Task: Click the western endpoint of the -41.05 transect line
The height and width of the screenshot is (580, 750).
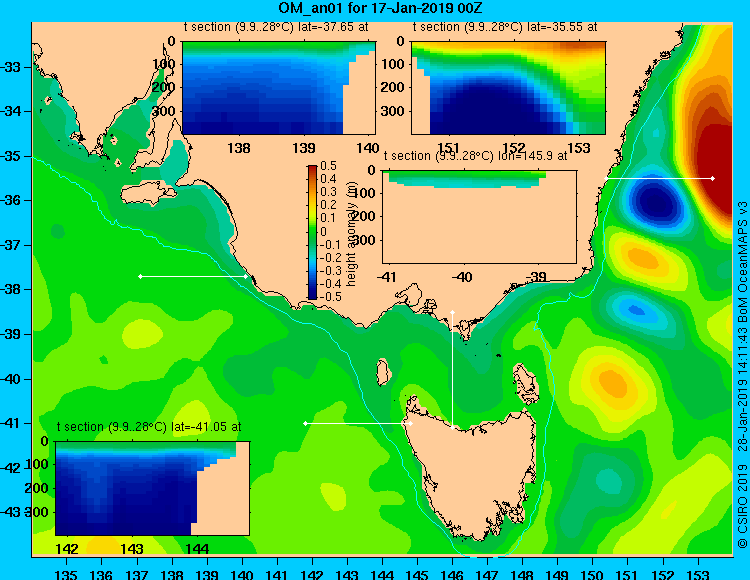Action: tap(305, 423)
